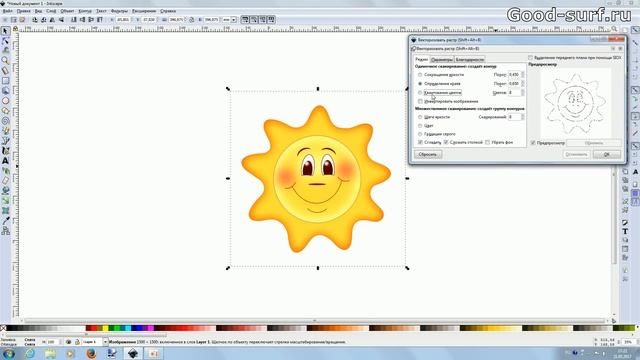Select the Spray tool
This screenshot has height=360, width=640.
coord(5,171)
